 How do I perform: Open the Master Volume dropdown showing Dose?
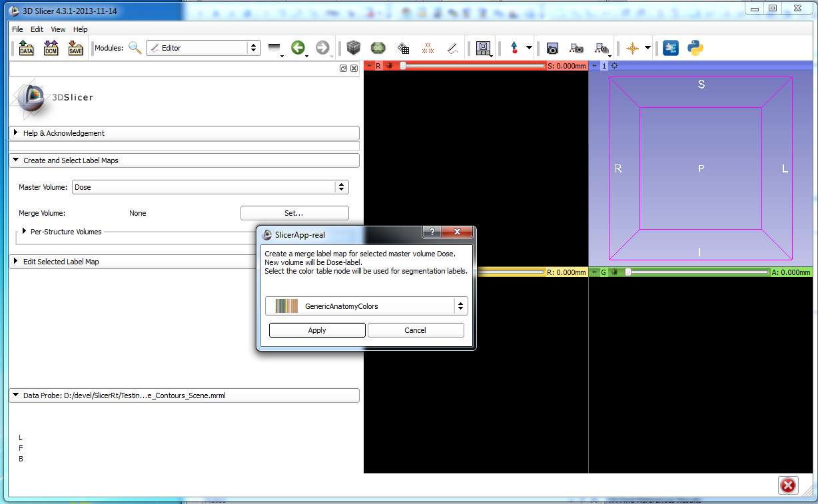pos(210,187)
